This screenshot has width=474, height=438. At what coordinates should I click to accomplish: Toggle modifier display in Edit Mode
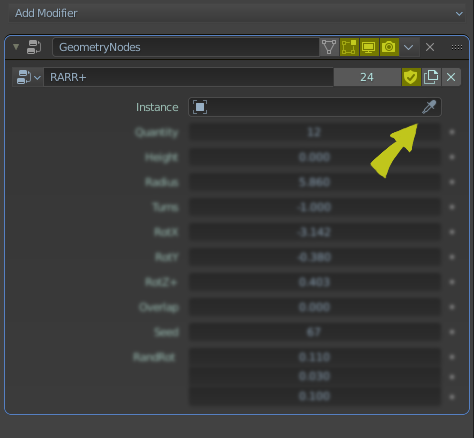click(349, 47)
